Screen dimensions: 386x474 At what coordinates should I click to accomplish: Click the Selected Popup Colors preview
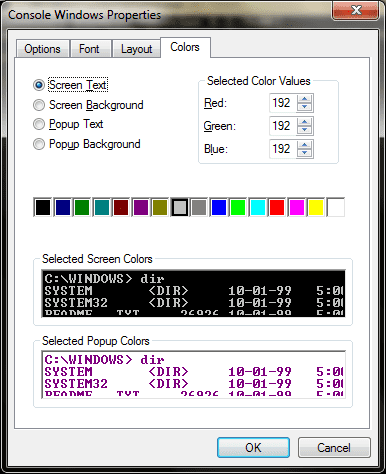(x=194, y=374)
